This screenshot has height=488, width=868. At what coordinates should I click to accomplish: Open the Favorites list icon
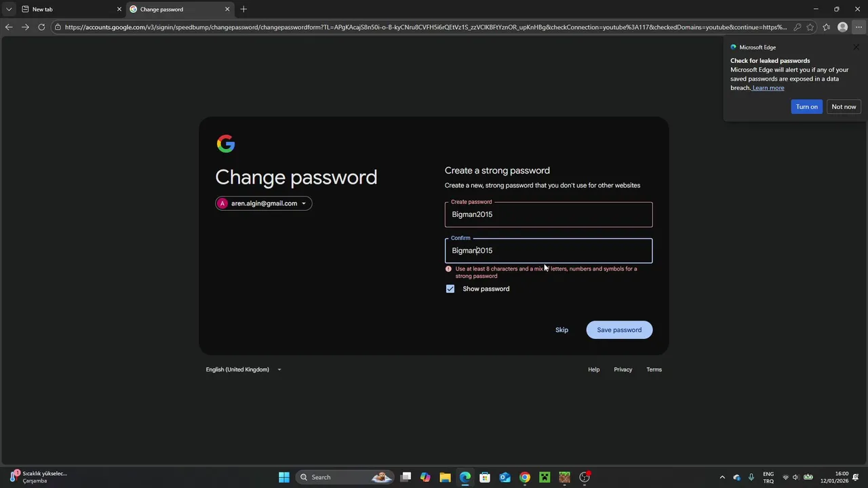point(826,27)
